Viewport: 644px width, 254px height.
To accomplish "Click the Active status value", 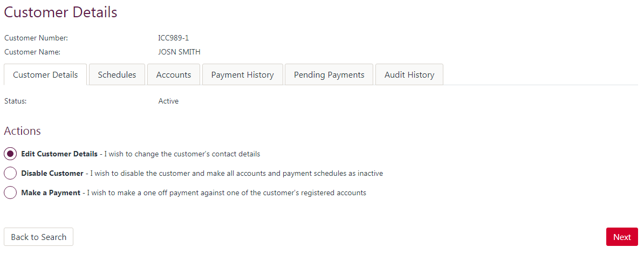I will pyautogui.click(x=168, y=101).
